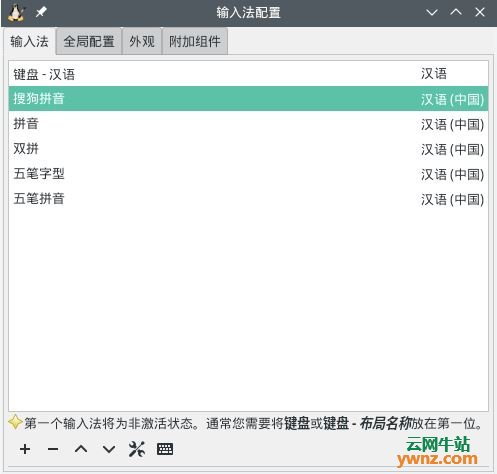Select the 拼音 input method row
Viewport: 497px width, 474px height.
pyautogui.click(x=248, y=124)
